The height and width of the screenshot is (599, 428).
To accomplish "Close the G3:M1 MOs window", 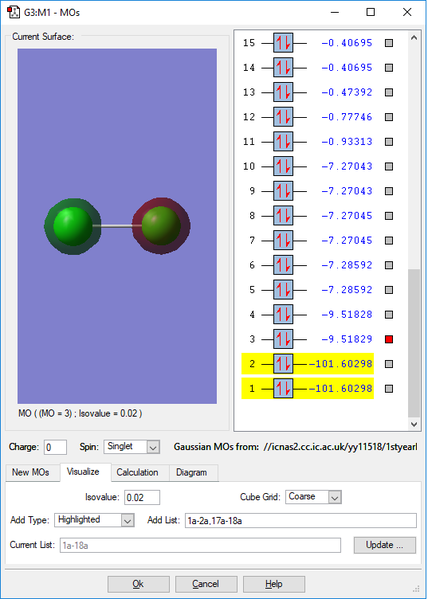I will [x=407, y=12].
